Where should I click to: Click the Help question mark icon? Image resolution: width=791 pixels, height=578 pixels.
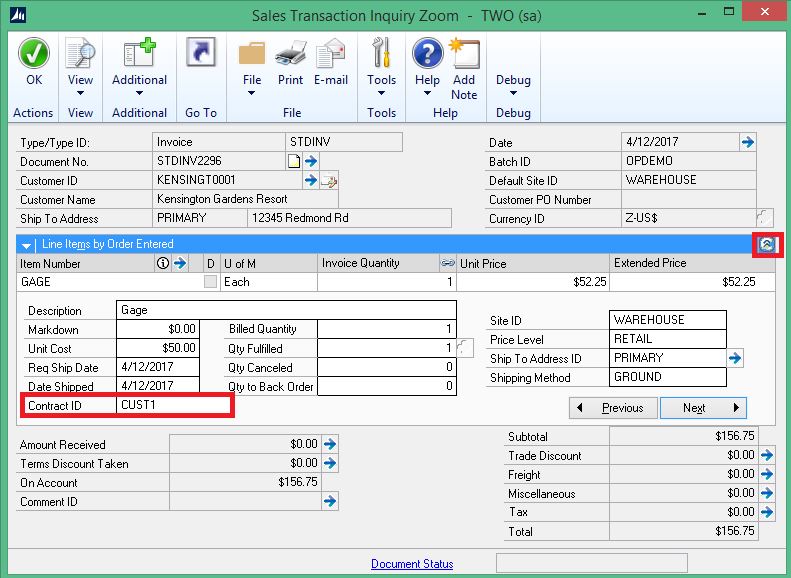click(427, 53)
